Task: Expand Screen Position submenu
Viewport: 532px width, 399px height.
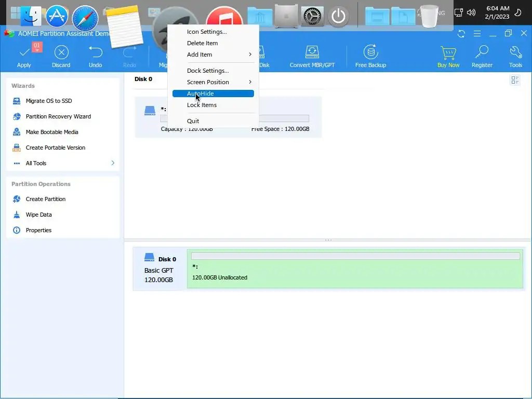Action: pos(213,82)
